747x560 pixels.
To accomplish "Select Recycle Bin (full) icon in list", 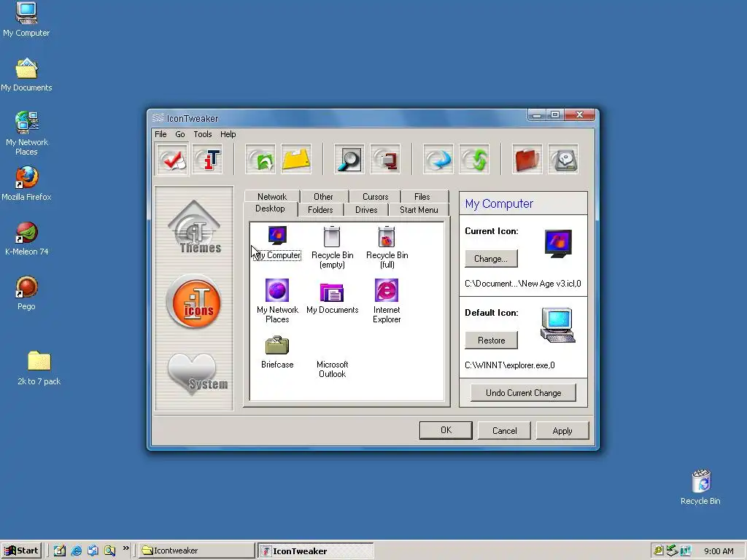I will tap(387, 248).
